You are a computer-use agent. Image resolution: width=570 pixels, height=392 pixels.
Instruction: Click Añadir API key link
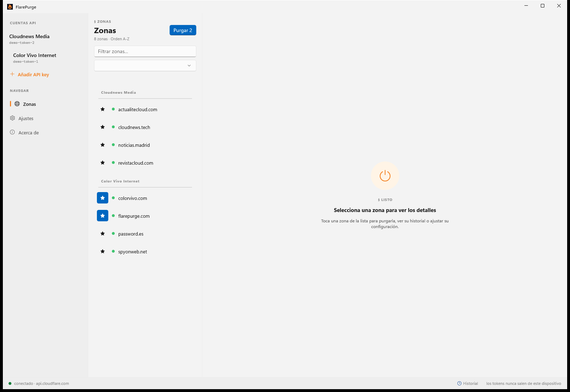[x=33, y=74]
